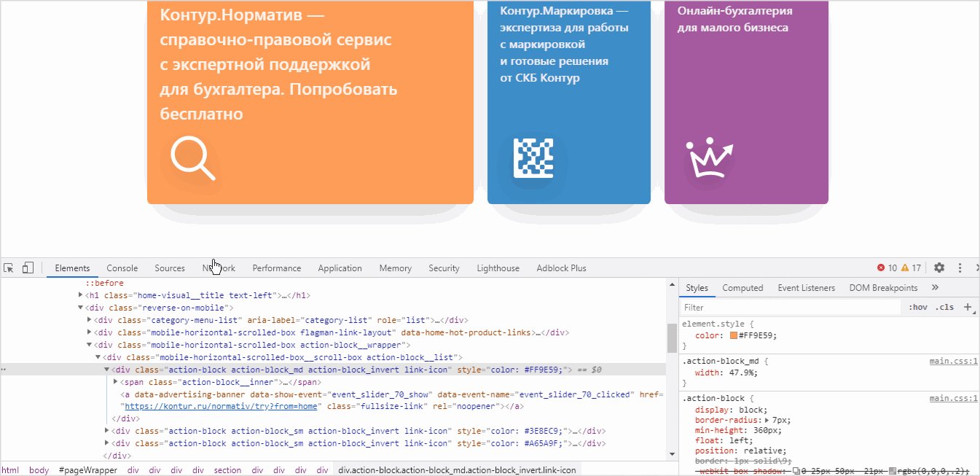Open the Event Listeners tab
This screenshot has width=980, height=476.
(x=807, y=288)
